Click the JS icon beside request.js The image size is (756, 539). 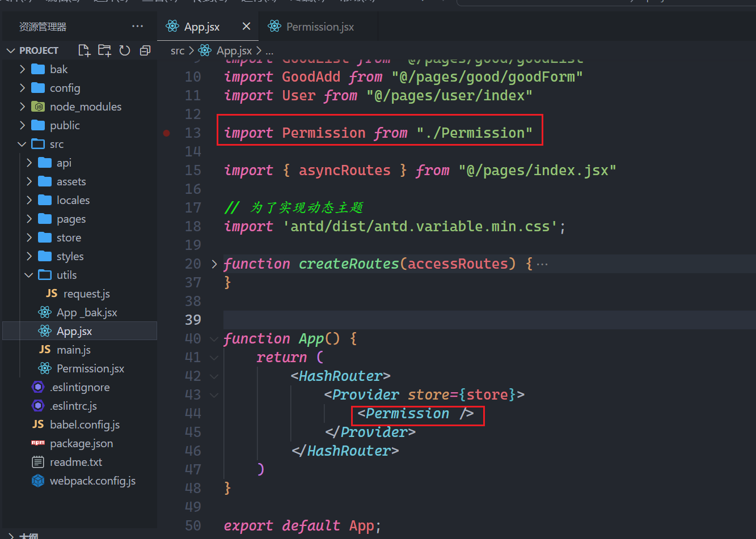(x=52, y=293)
